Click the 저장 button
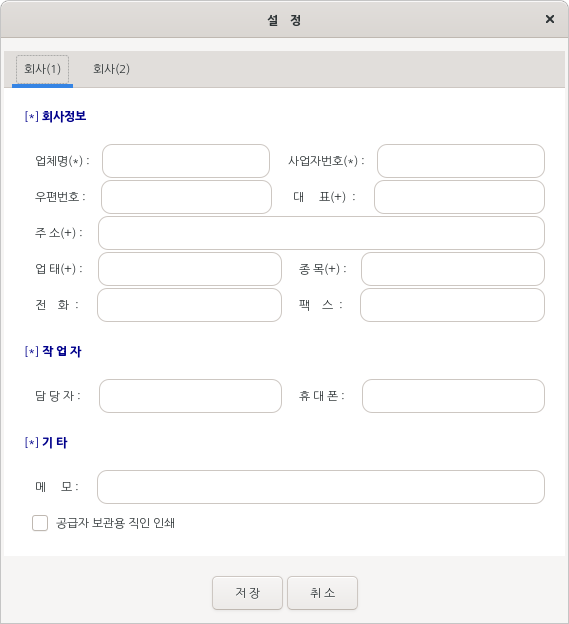The height and width of the screenshot is (624, 569). pyautogui.click(x=247, y=593)
